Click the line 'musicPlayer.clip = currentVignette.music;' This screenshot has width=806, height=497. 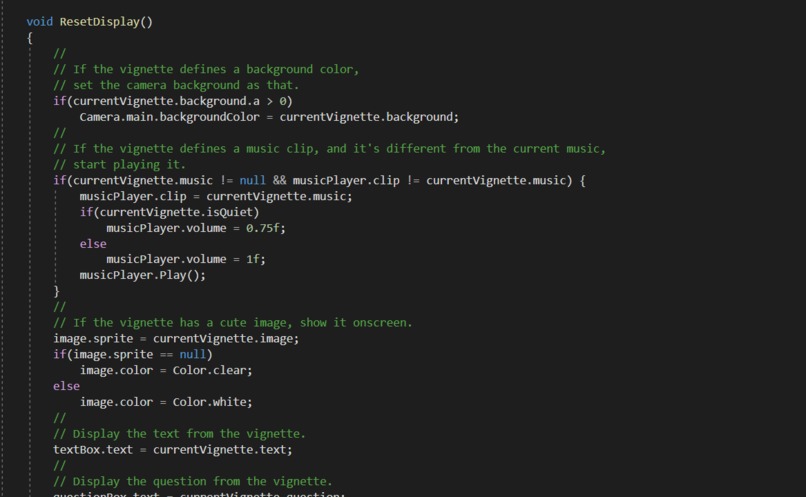click(216, 196)
